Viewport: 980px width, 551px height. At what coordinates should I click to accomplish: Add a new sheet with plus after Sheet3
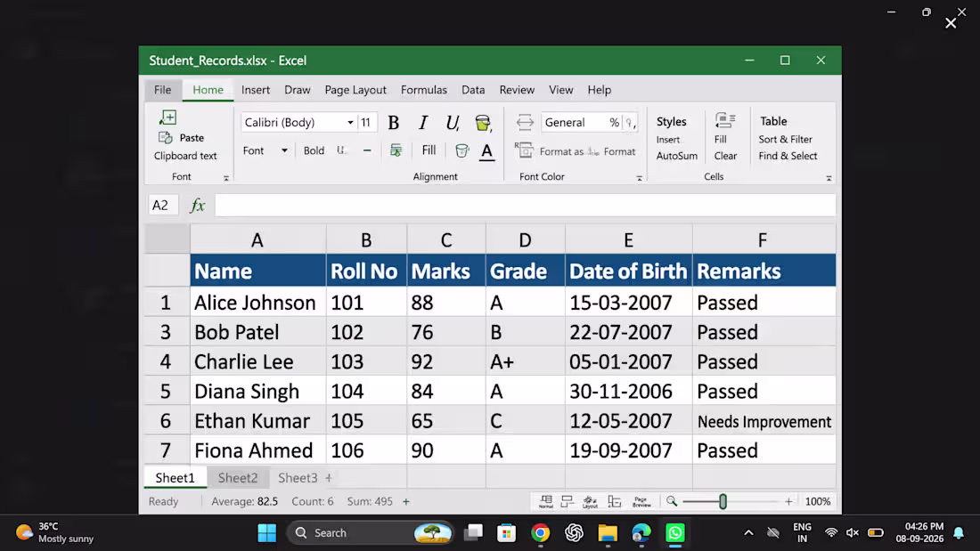click(x=329, y=478)
